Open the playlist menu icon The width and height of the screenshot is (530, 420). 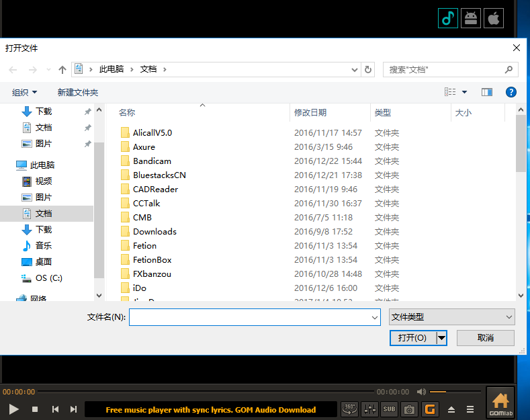[471, 409]
